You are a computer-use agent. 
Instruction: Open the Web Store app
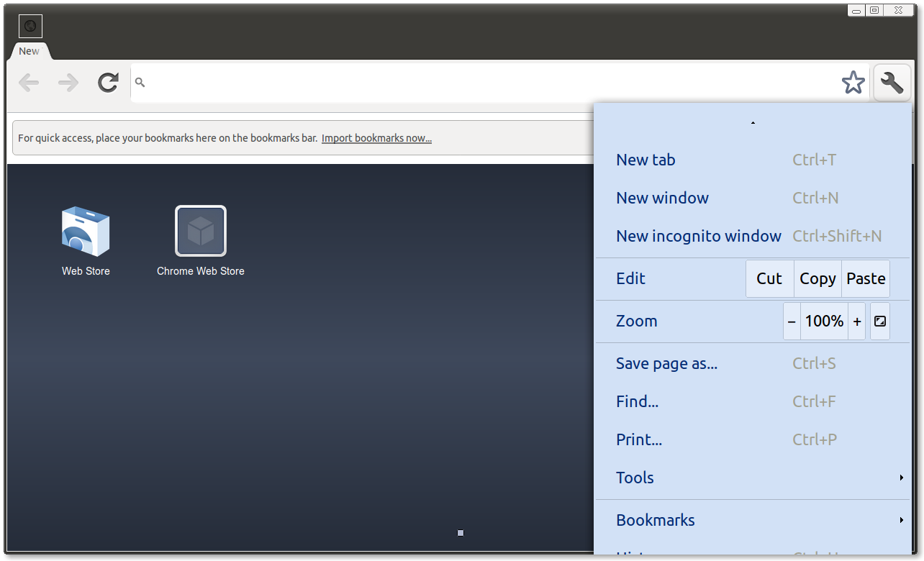[x=85, y=232]
